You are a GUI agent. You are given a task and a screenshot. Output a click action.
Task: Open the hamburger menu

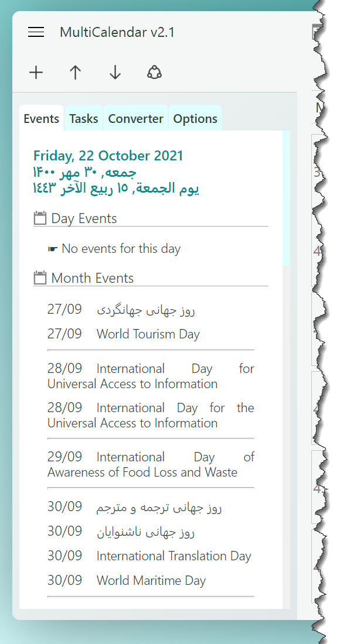point(36,32)
